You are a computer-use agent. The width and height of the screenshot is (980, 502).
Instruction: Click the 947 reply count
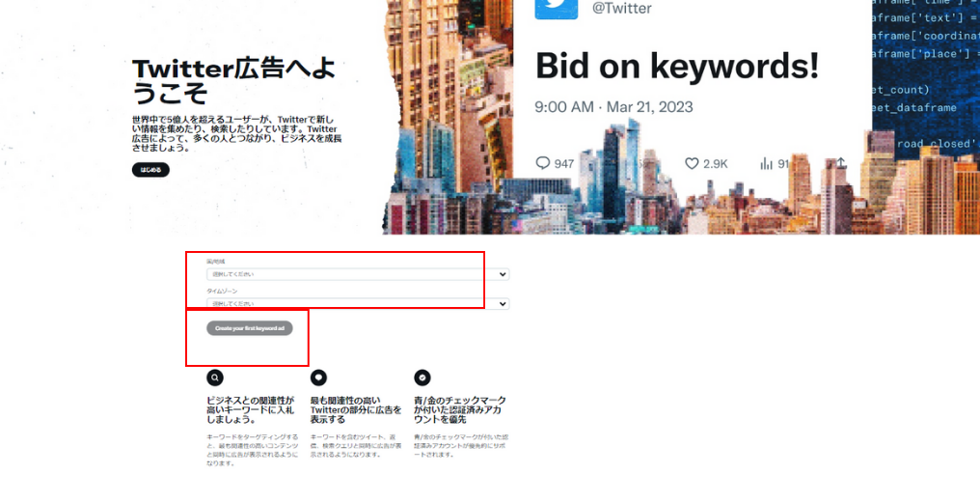click(x=564, y=164)
